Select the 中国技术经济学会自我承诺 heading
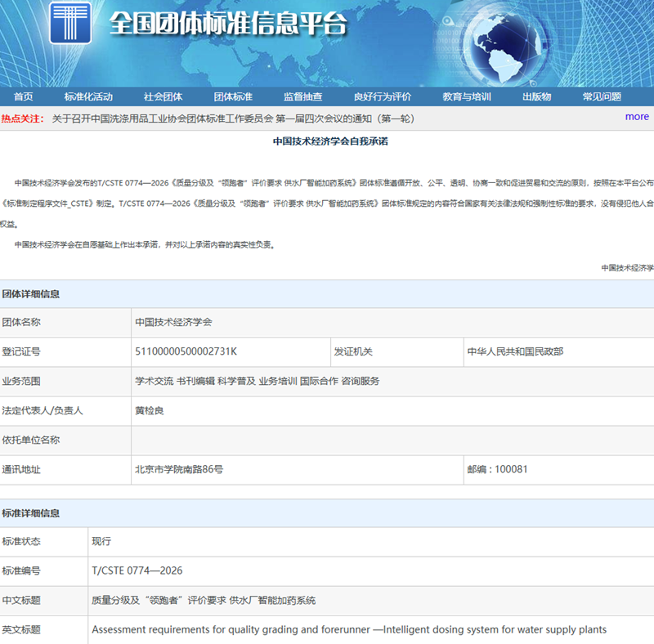 330,141
